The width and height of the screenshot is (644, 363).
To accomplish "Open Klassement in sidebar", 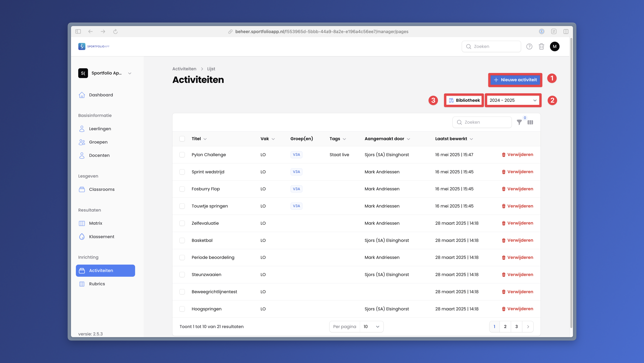I will [105, 237].
